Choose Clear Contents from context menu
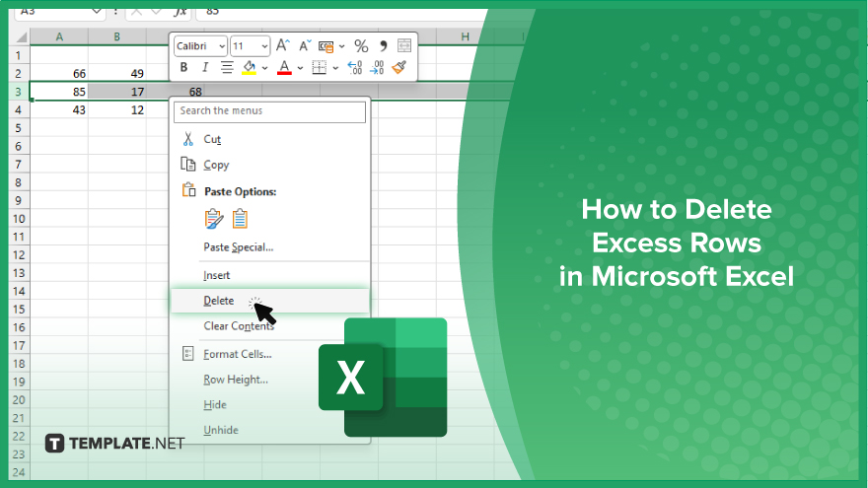The height and width of the screenshot is (488, 868). [x=269, y=326]
